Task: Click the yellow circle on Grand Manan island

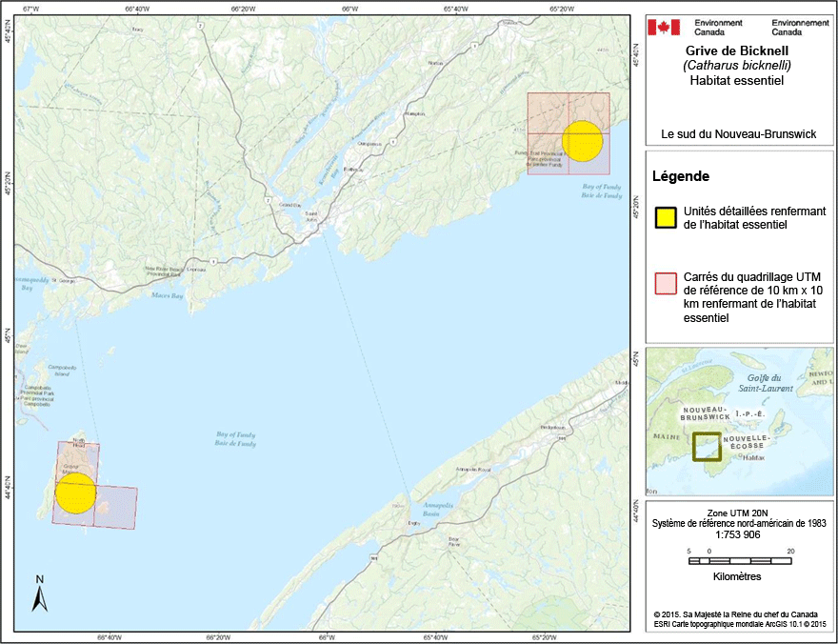Action: click(76, 493)
